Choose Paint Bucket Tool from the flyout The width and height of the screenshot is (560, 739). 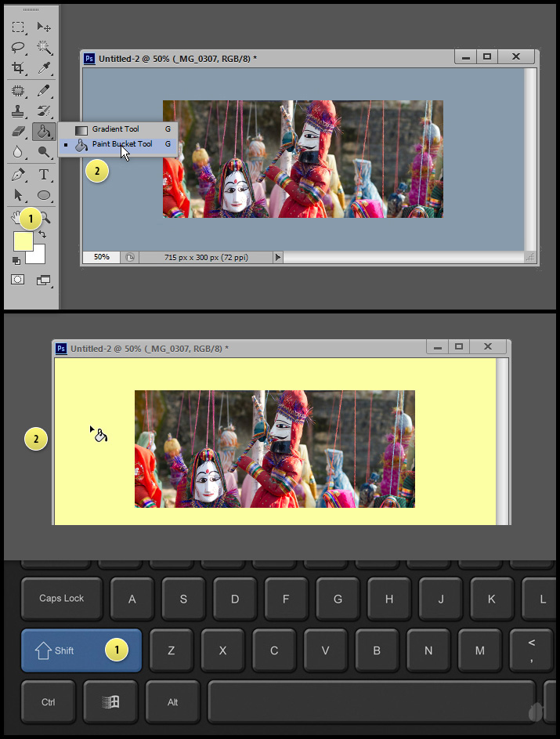click(x=121, y=144)
